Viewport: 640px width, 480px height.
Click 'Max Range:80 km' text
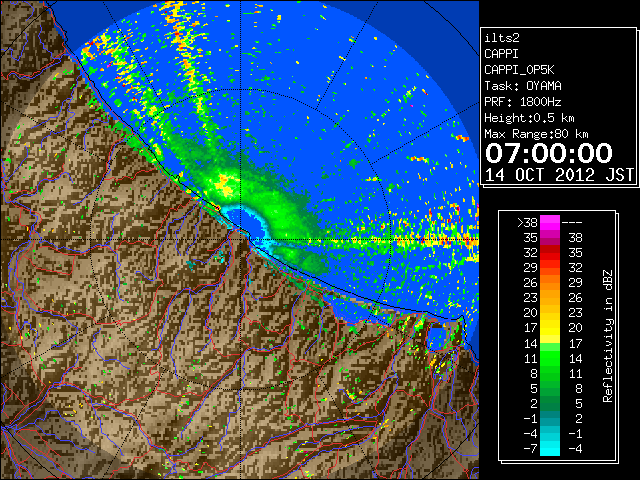[536, 134]
